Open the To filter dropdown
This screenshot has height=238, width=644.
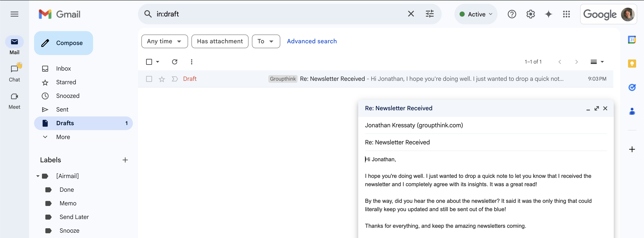pos(266,41)
